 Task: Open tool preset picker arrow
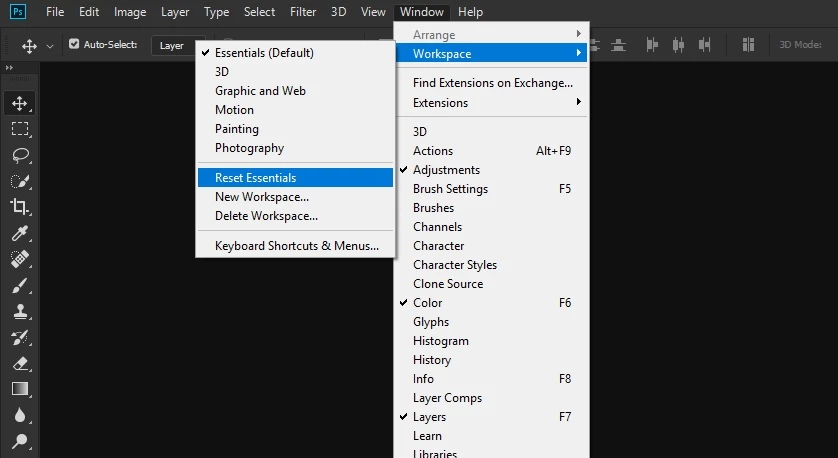tap(50, 46)
